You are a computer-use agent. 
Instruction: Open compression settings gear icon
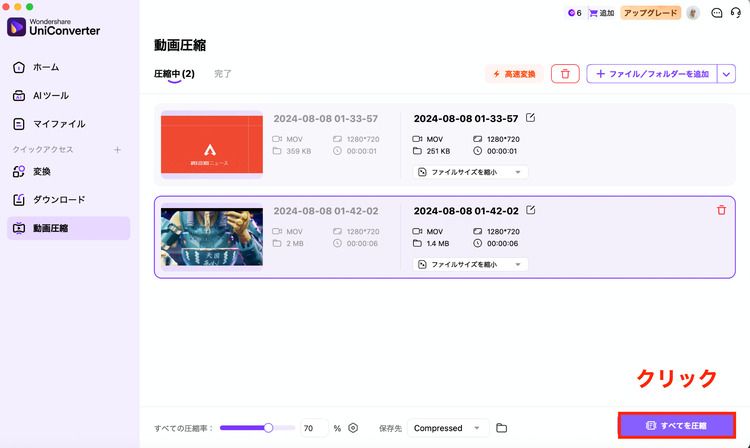coord(353,428)
